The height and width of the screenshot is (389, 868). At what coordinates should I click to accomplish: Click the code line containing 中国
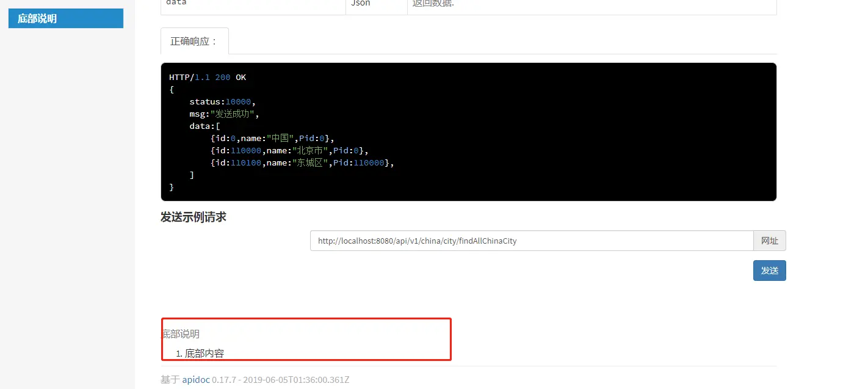[272, 139]
